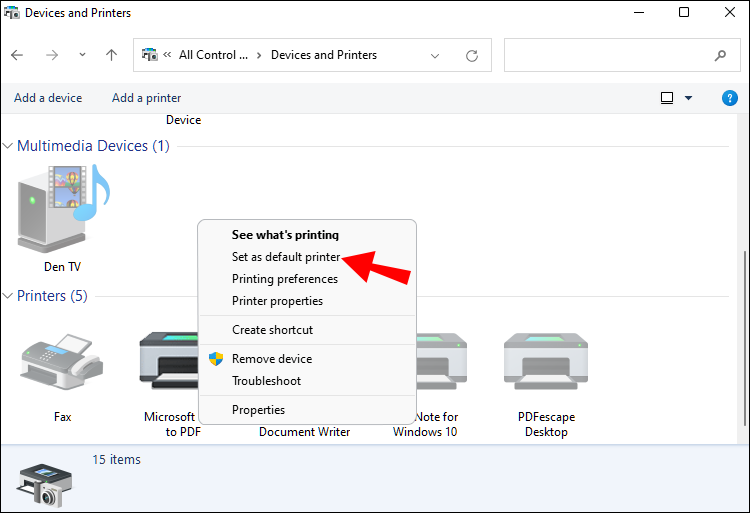Click the search magnifier icon

[720, 56]
